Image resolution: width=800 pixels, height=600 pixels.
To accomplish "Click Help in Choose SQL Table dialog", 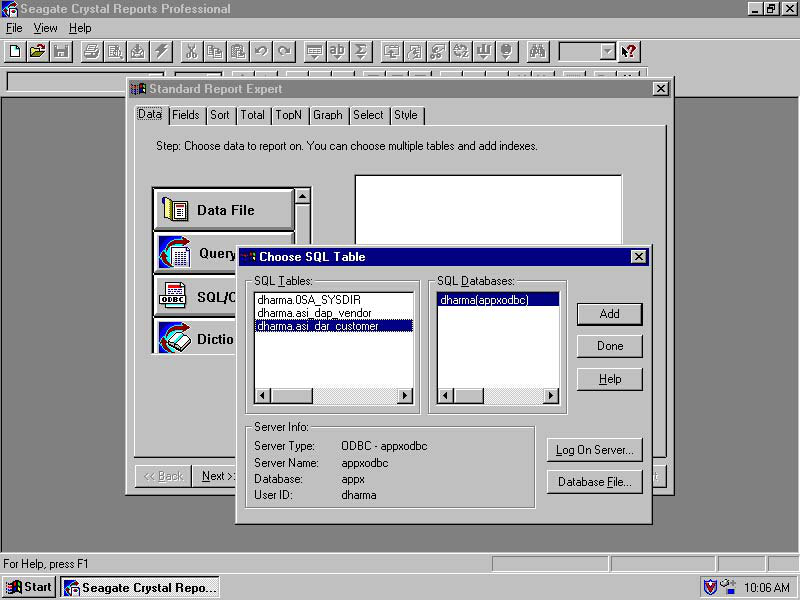I will point(609,379).
